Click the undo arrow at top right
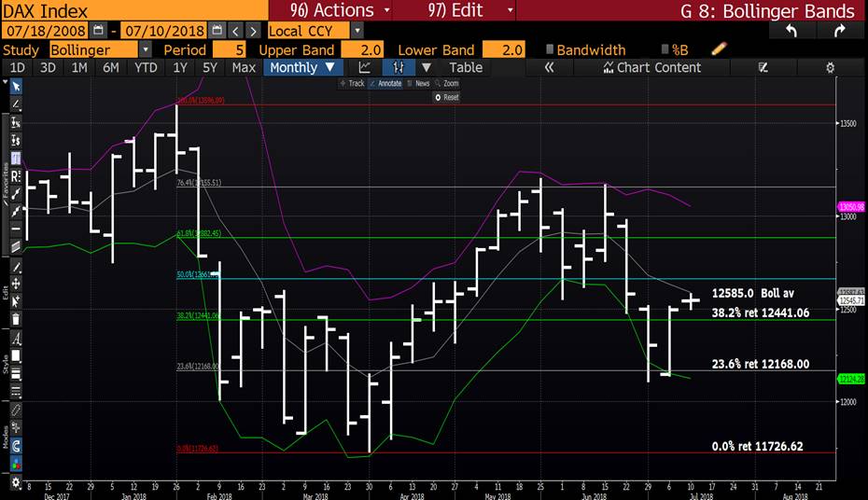868x500 pixels. 791,31
